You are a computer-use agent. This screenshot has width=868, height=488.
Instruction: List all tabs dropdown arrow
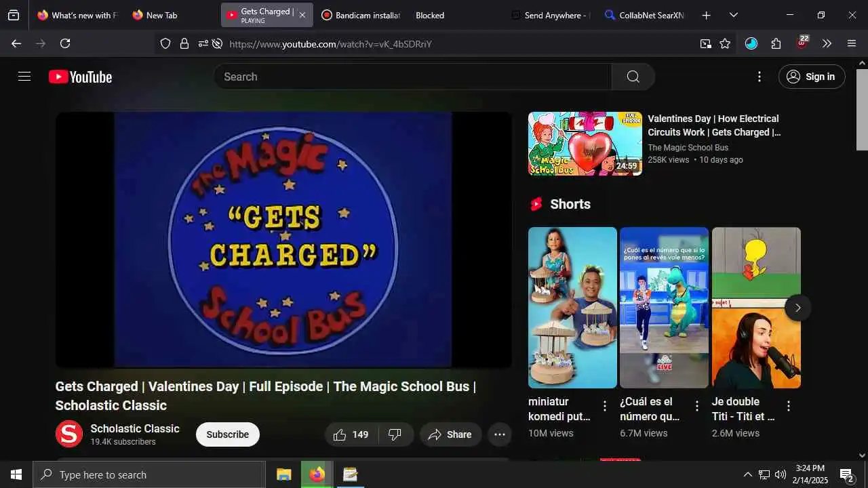[x=733, y=15]
